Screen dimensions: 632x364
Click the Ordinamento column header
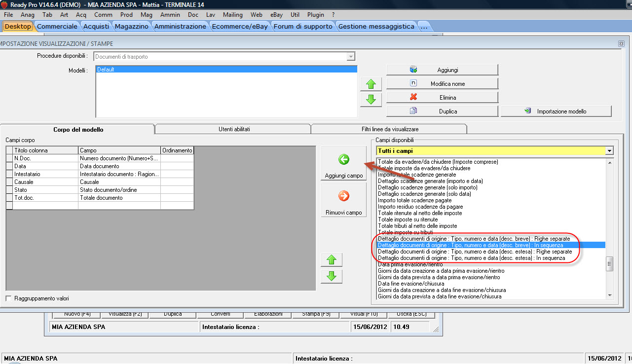pos(178,150)
